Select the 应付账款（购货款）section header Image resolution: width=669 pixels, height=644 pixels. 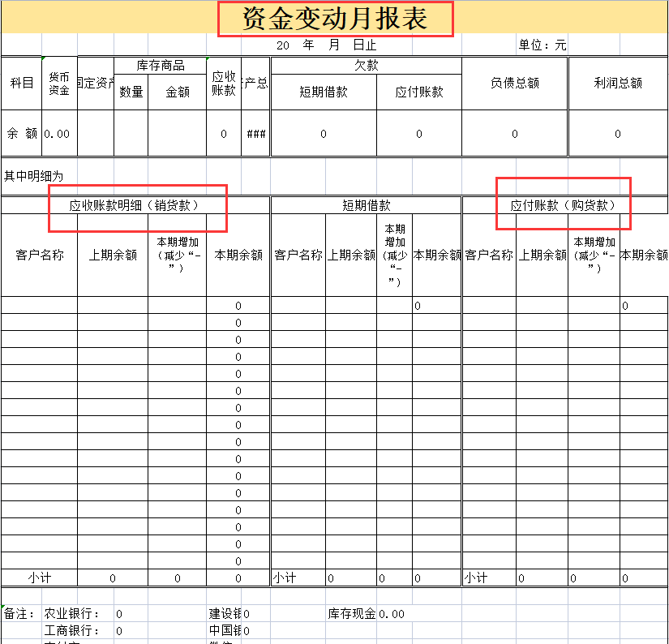[562, 204]
